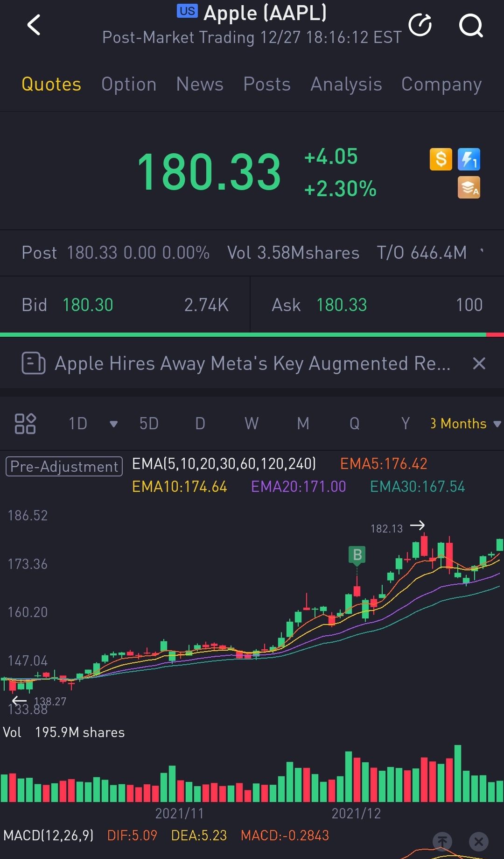Screen dimensions: 504x859
Task: Switch to the Quotes tab
Action: pyautogui.click(x=51, y=85)
